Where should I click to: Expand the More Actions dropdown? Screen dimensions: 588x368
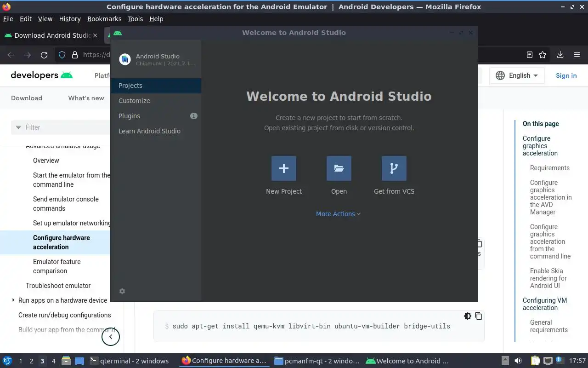click(x=338, y=214)
